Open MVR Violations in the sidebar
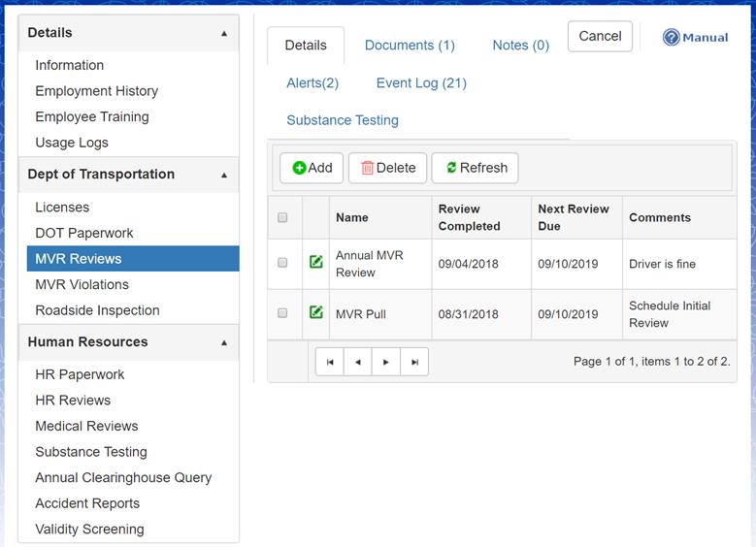Viewport: 756px width, 547px height. pyautogui.click(x=82, y=284)
